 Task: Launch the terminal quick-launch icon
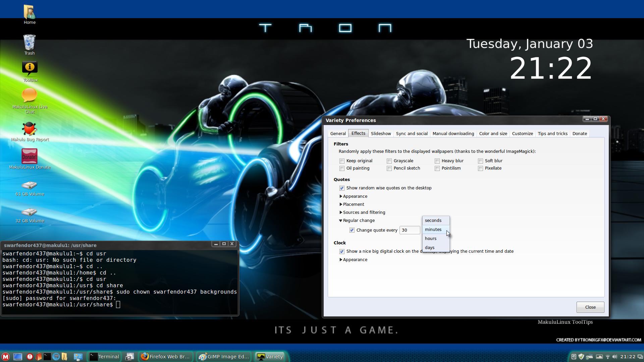click(47, 357)
